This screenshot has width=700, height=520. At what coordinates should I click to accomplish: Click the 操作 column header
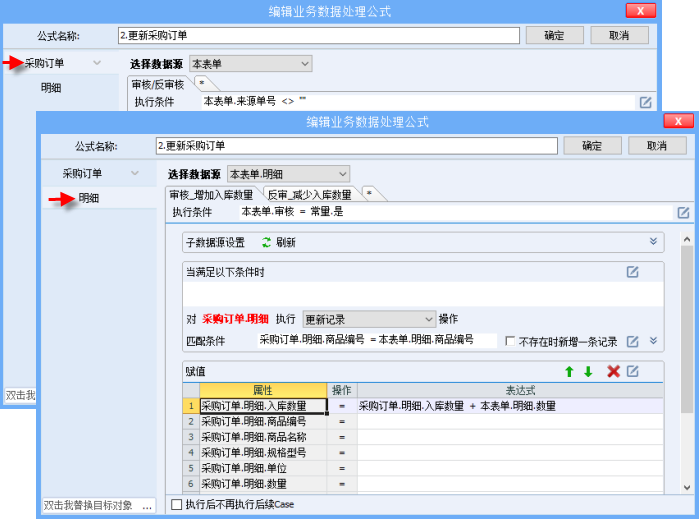342,390
